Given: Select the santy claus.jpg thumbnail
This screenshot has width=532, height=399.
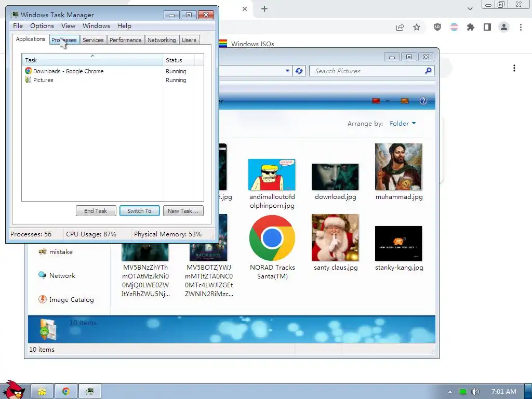Looking at the screenshot, I should pos(335,237).
